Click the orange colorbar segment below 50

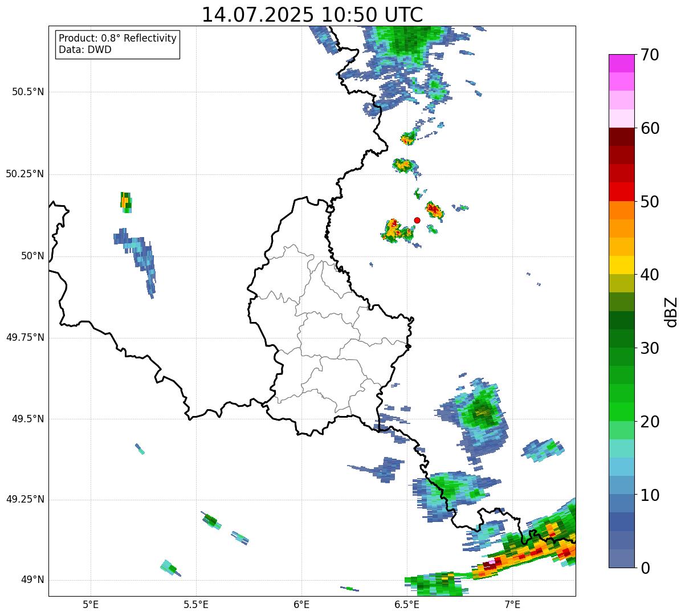tap(621, 210)
